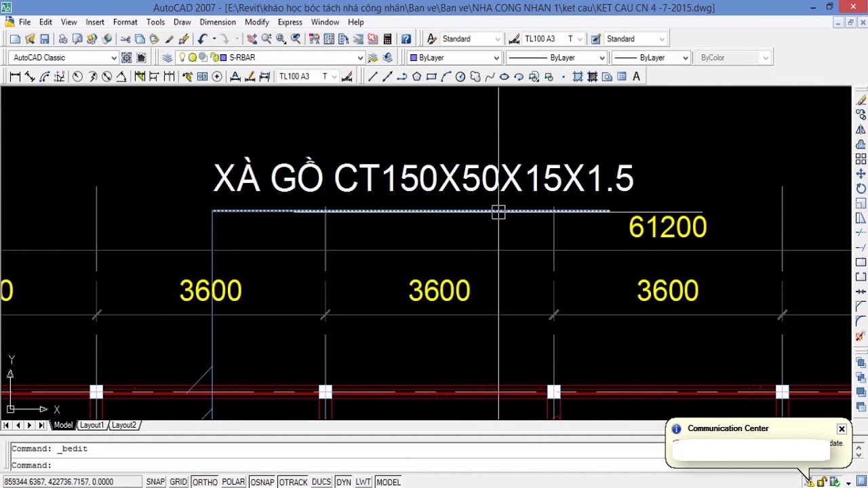Select the Rectangle draw tool
The image size is (868, 488).
pos(431,77)
